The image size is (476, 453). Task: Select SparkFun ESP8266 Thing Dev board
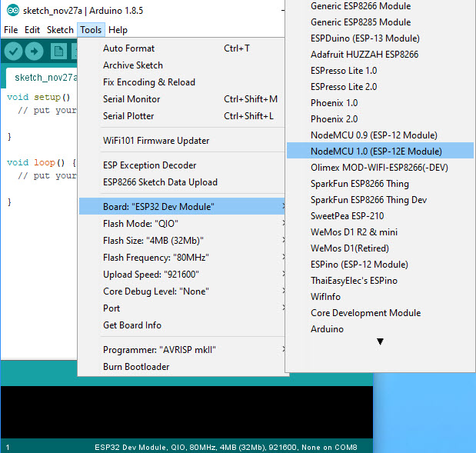[x=380, y=200]
